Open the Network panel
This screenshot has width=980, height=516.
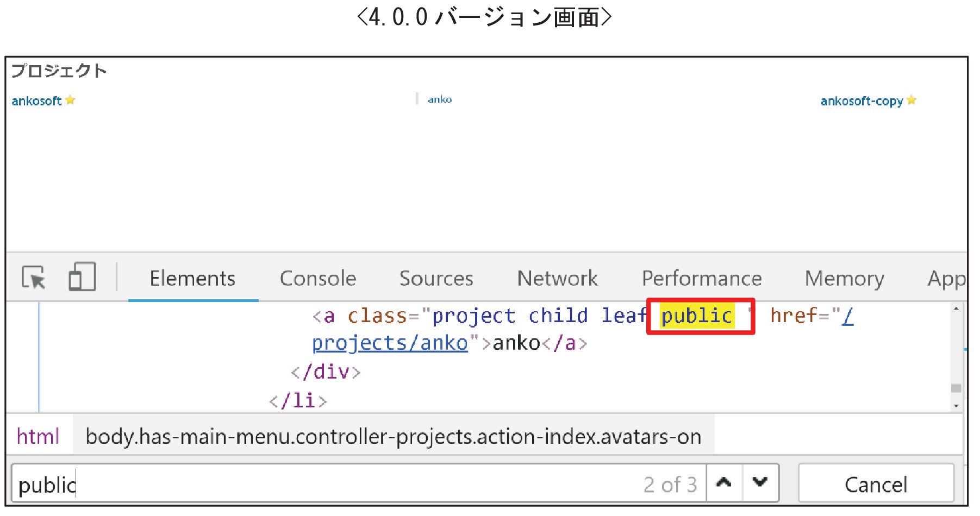(557, 278)
